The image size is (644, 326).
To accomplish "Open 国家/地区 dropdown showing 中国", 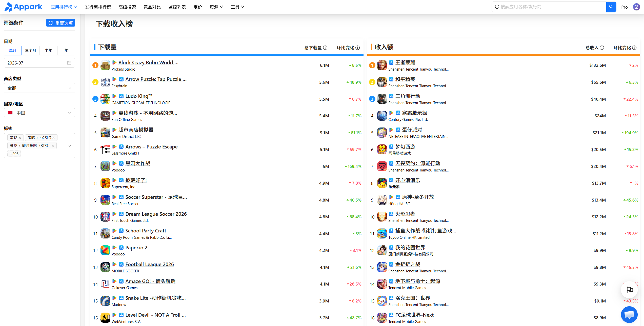I will (39, 113).
